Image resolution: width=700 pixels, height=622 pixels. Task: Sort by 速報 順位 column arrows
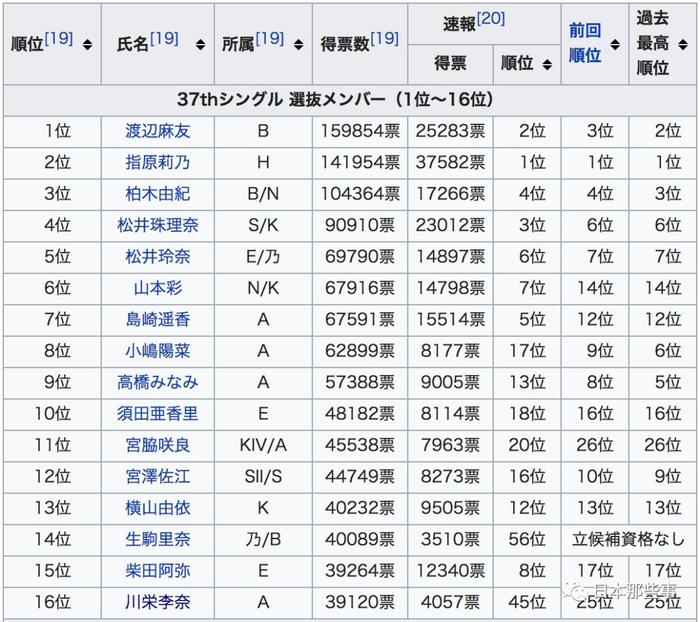coord(547,64)
